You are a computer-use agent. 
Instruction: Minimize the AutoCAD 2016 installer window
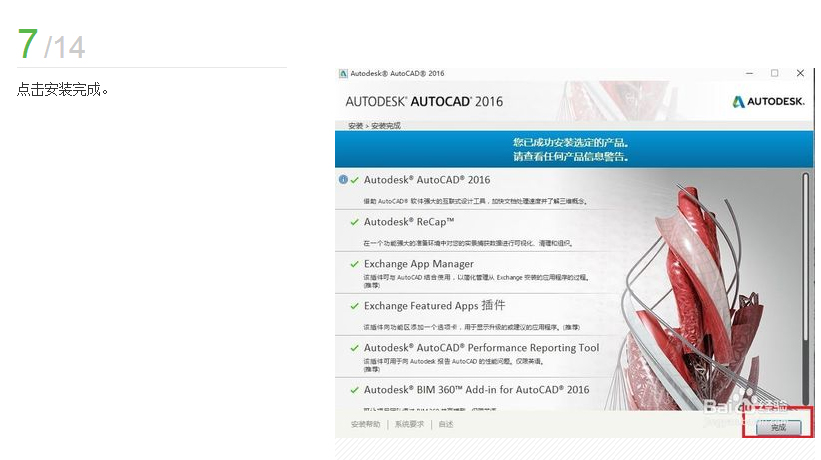point(750,73)
